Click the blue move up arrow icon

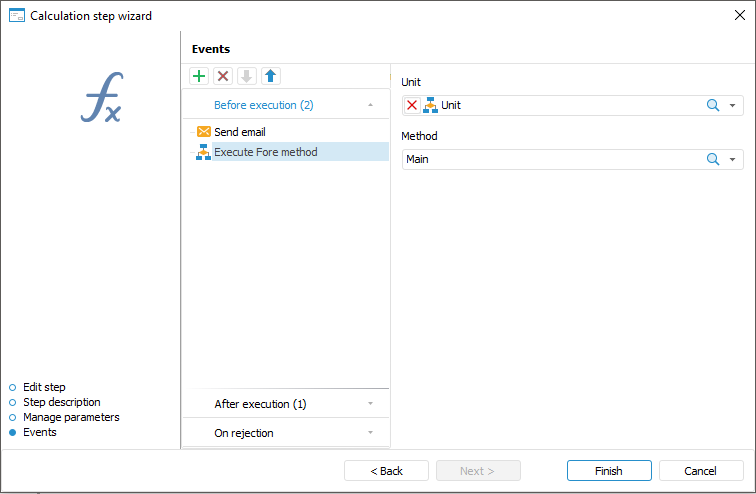(x=270, y=76)
